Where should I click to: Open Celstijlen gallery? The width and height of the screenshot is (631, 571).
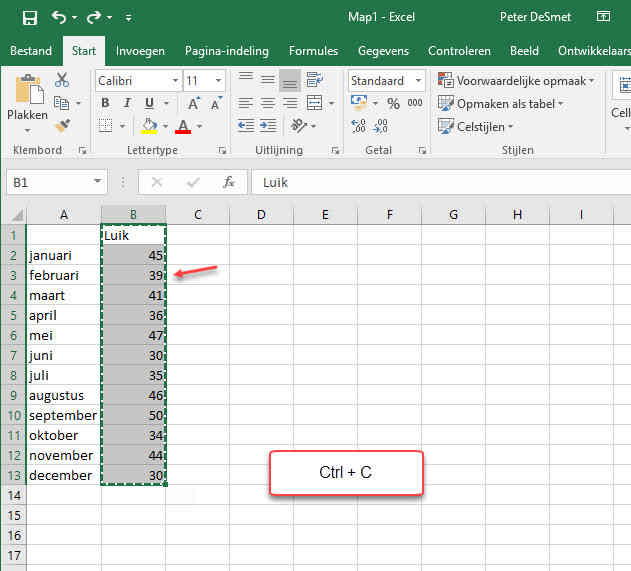476,127
